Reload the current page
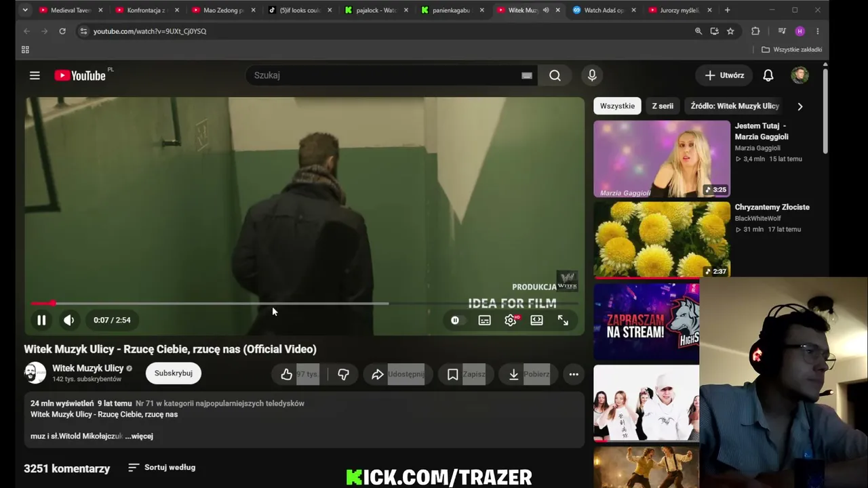 [62, 31]
